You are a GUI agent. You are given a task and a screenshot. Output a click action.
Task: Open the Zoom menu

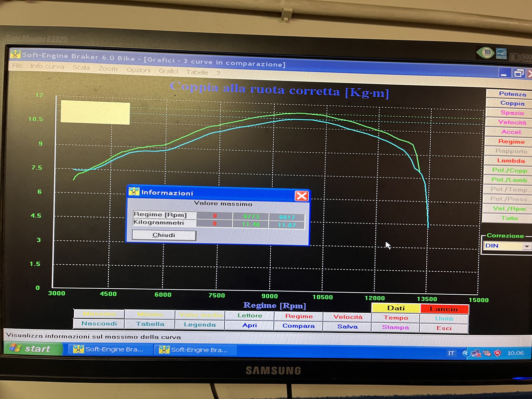(x=108, y=68)
